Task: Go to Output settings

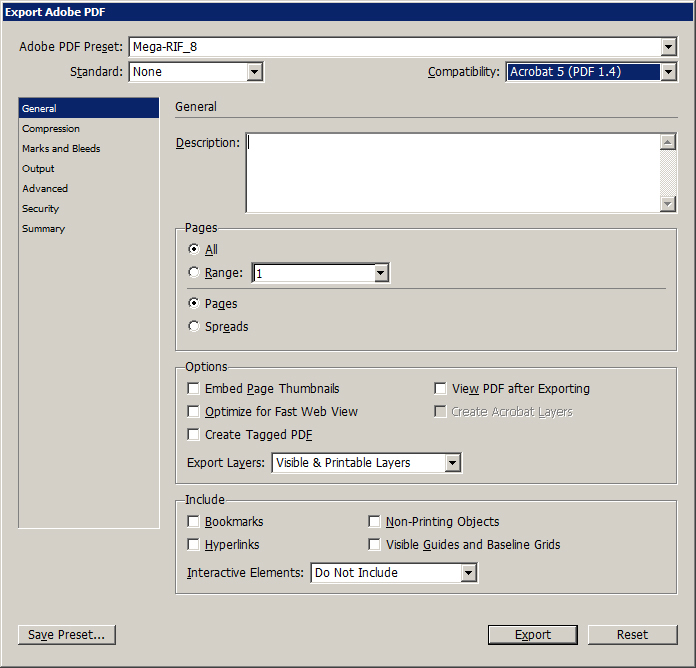Action: pos(89,169)
